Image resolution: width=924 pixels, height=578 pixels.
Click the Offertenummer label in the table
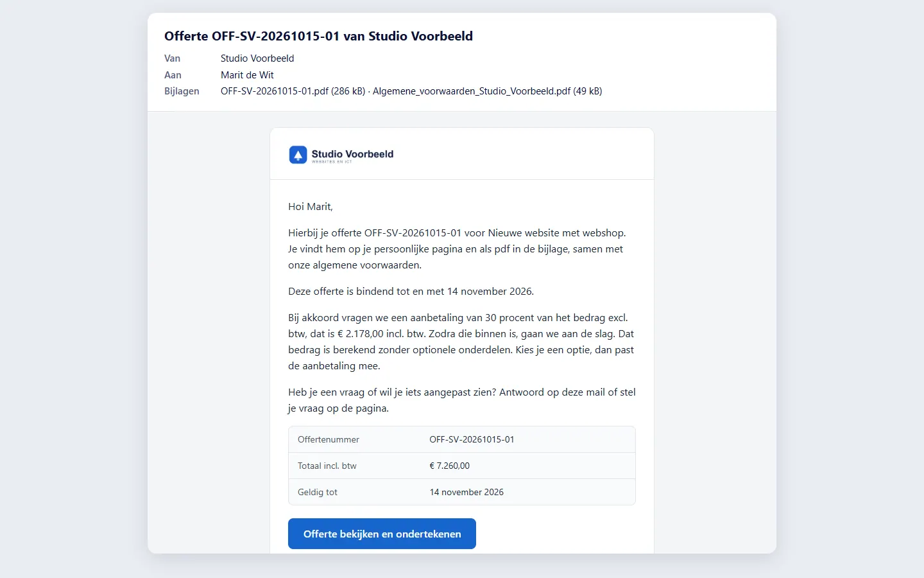coord(329,440)
